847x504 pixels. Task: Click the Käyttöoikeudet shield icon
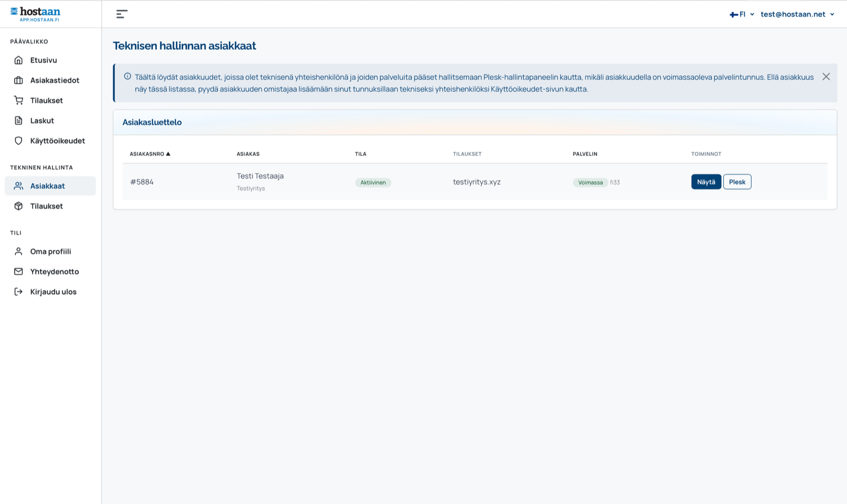click(19, 141)
